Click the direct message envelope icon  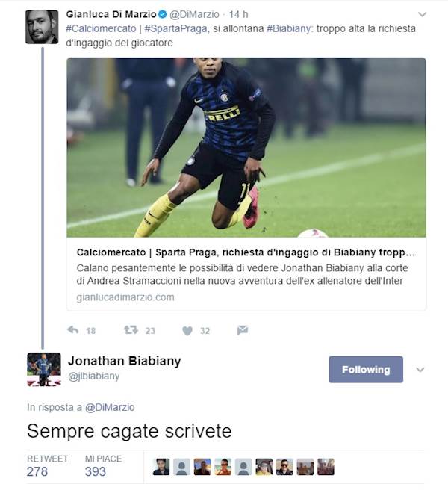coord(243,330)
